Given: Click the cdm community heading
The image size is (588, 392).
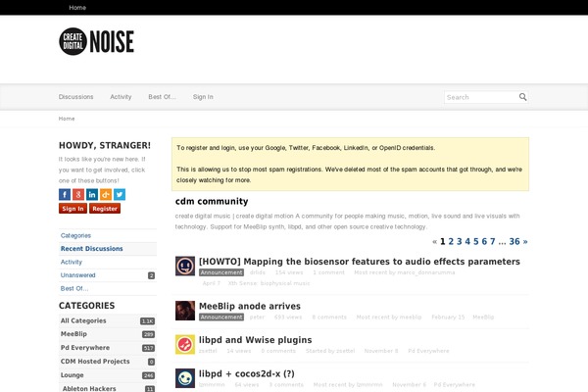Looking at the screenshot, I should click(212, 202).
